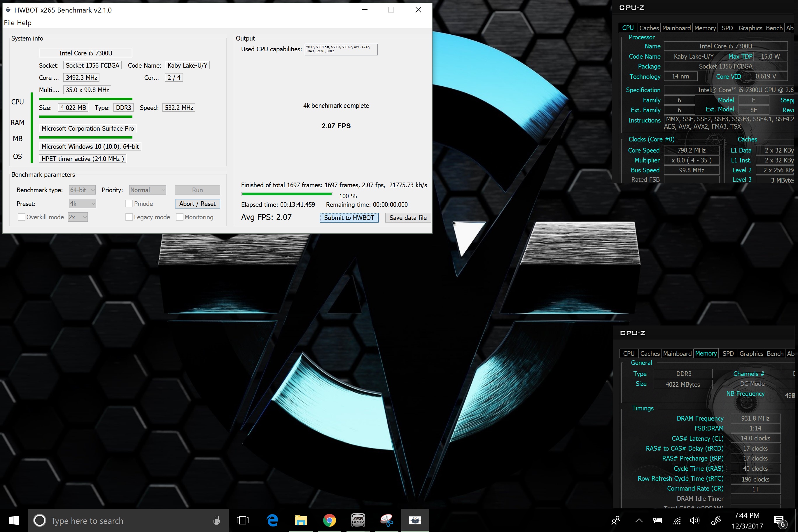Click the Intel Core i5 7300U name field

click(85, 53)
